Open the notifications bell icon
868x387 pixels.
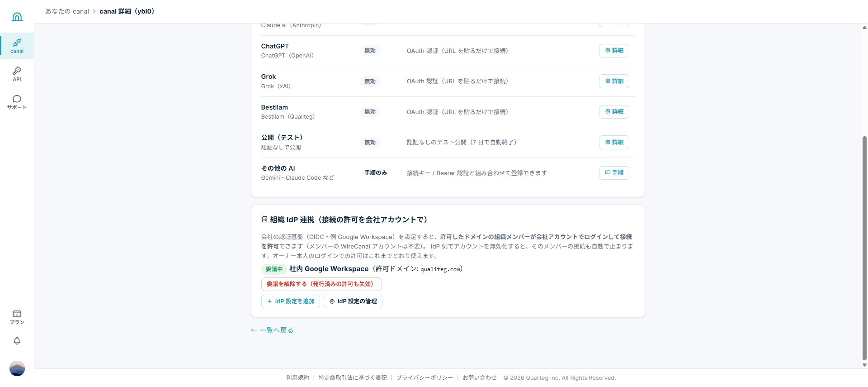pyautogui.click(x=17, y=341)
